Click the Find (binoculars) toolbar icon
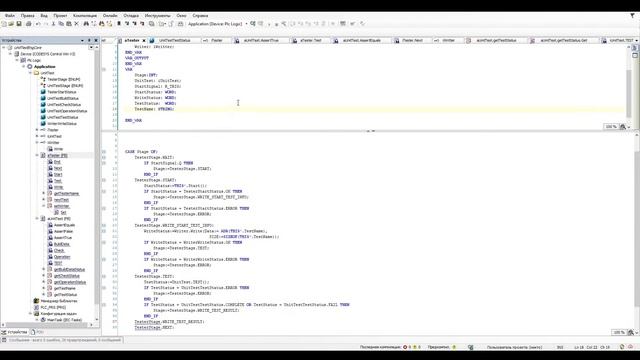 pos(86,24)
